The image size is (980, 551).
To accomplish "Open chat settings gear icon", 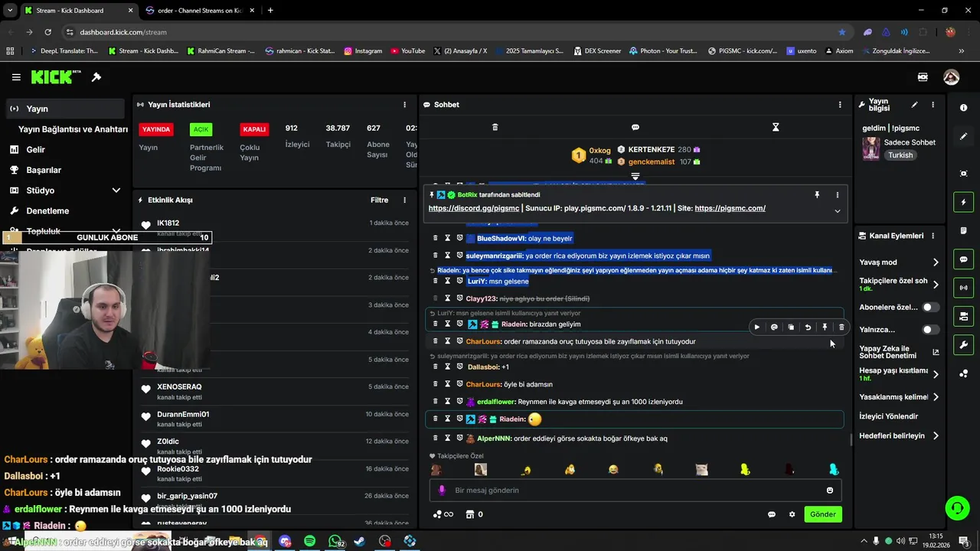I will 792,514.
